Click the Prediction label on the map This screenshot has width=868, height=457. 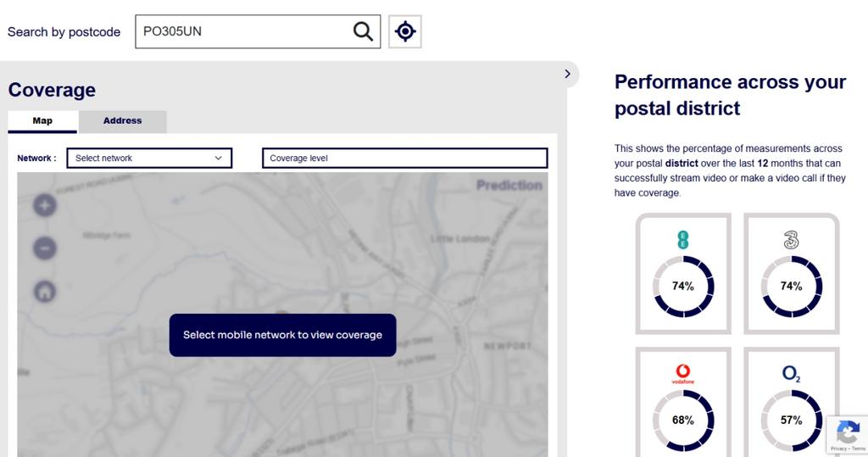(x=509, y=185)
